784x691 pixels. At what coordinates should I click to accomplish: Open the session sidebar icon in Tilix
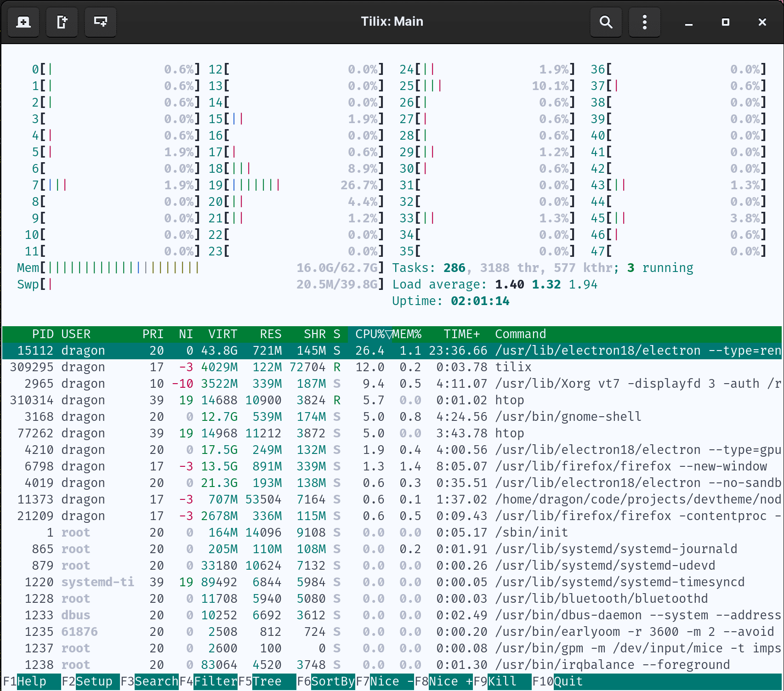point(23,22)
